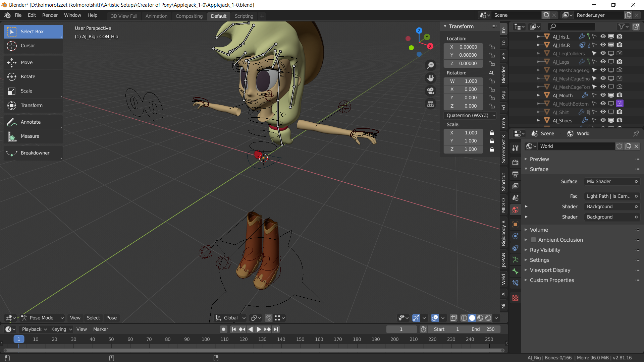
Task: Switch to orthographic grid view icon
Action: click(430, 104)
